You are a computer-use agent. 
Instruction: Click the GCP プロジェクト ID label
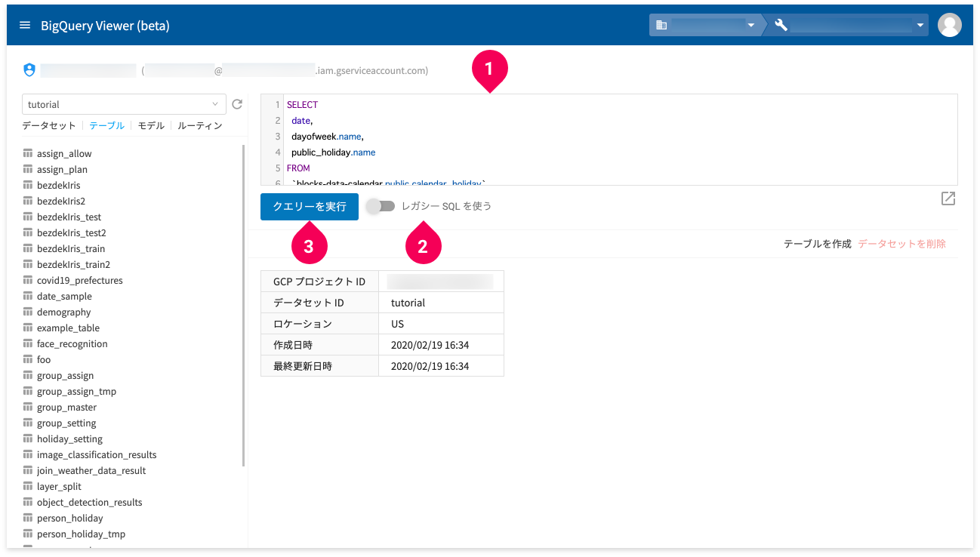(x=319, y=282)
